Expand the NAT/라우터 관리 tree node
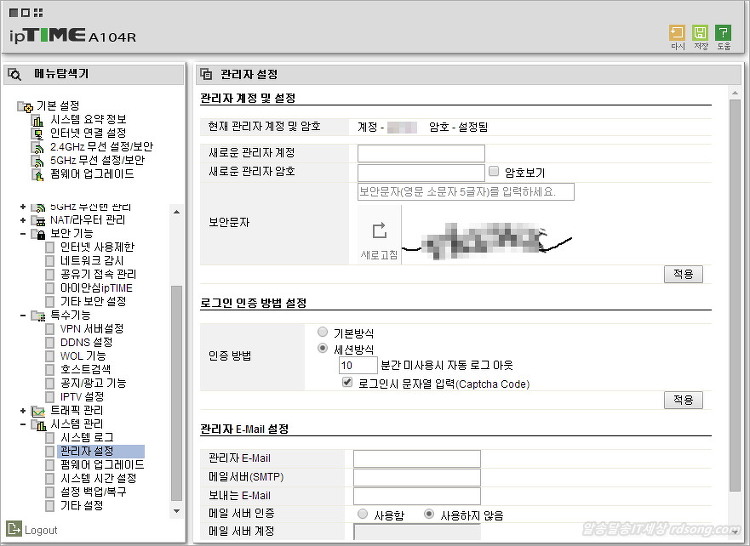The height and width of the screenshot is (546, 750). (x=23, y=219)
